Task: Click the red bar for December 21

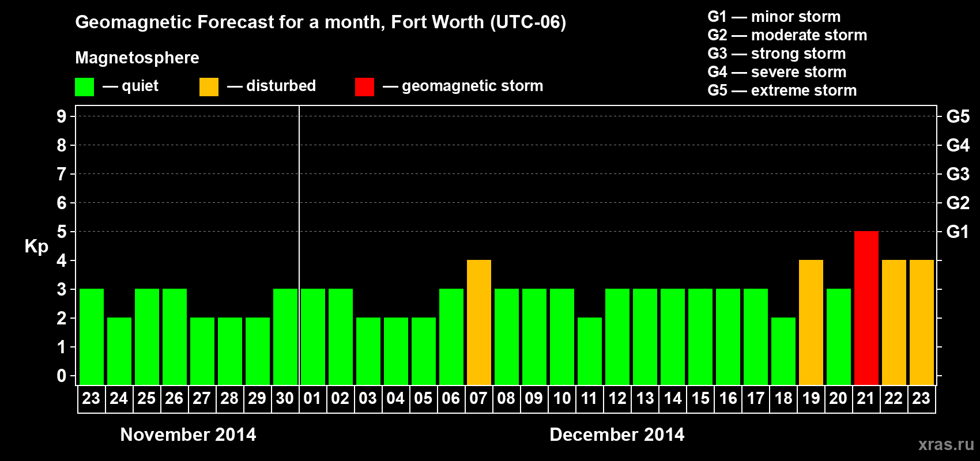Action: tap(866, 308)
